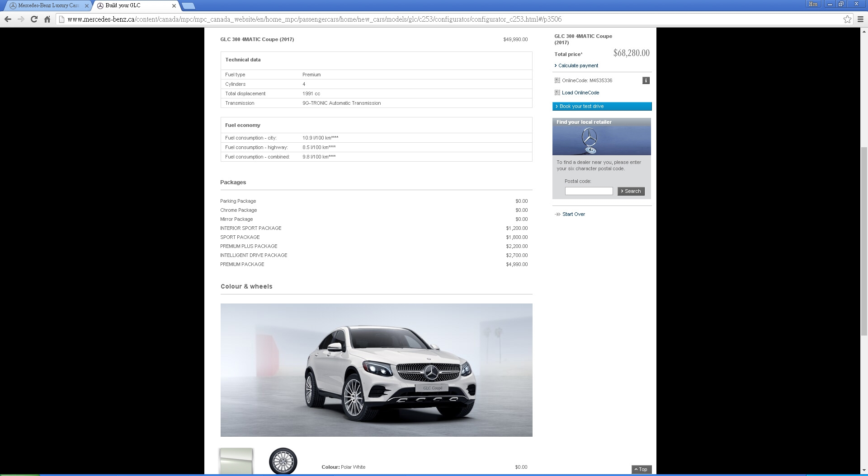868x476 pixels.
Task: Click scrollbar down arrow
Action: click(x=864, y=470)
